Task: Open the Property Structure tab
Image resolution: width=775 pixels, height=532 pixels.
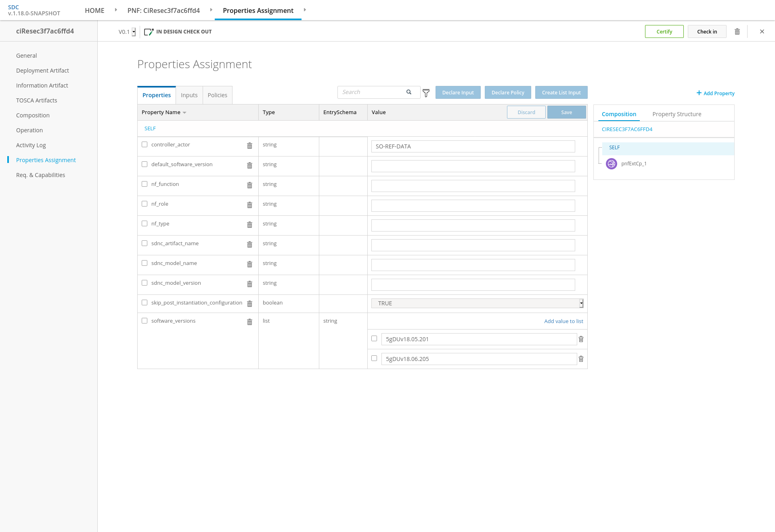Action: tap(677, 114)
